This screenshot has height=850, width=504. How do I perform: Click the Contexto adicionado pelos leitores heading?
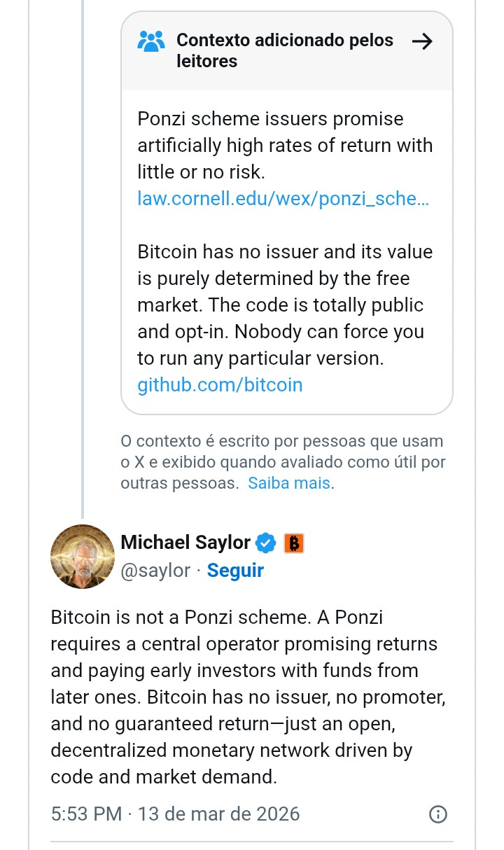(x=285, y=50)
